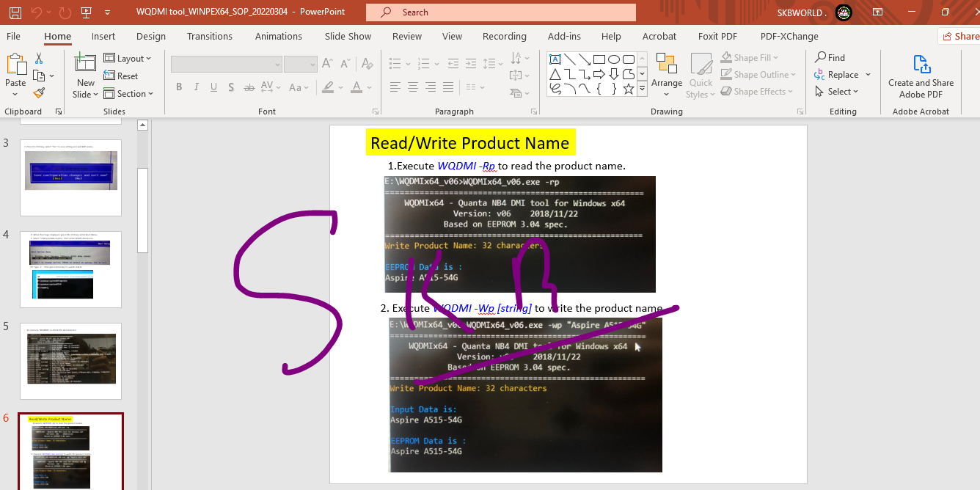Click the Share button
Viewport: 980px width, 490px height.
pos(959,36)
